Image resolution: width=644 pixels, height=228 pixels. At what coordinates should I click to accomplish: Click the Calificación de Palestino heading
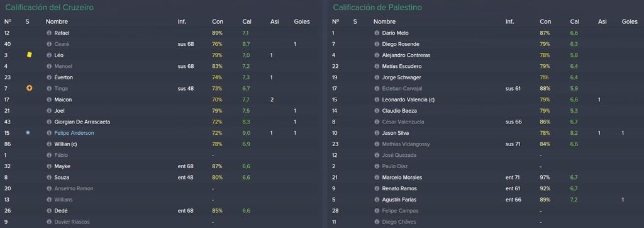tap(377, 8)
